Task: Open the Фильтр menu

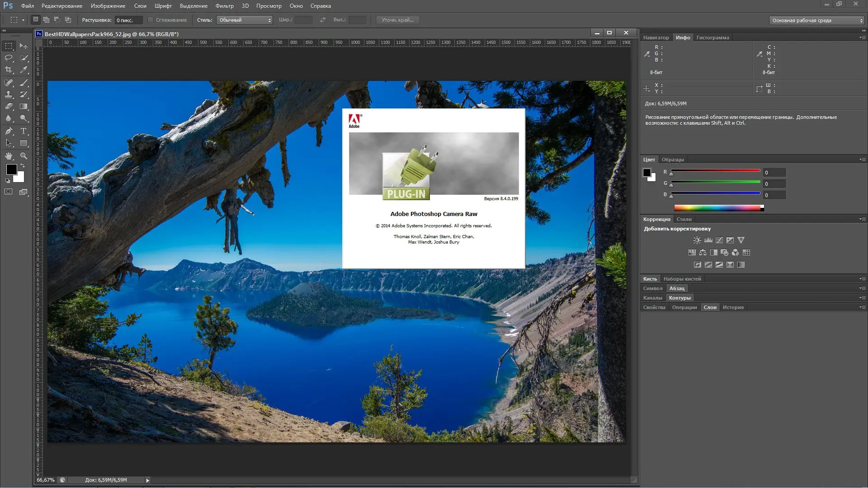Action: tap(224, 6)
